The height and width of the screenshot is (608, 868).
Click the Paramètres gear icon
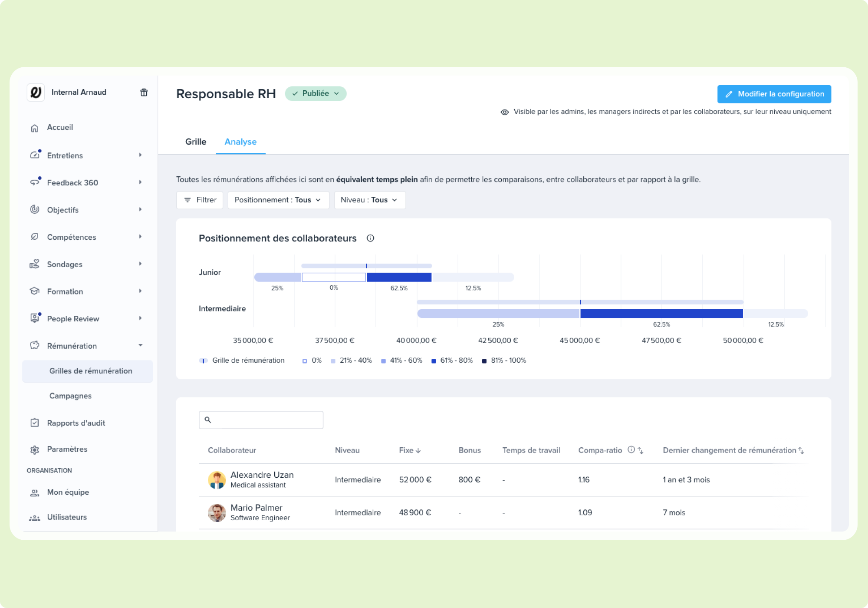(x=35, y=449)
